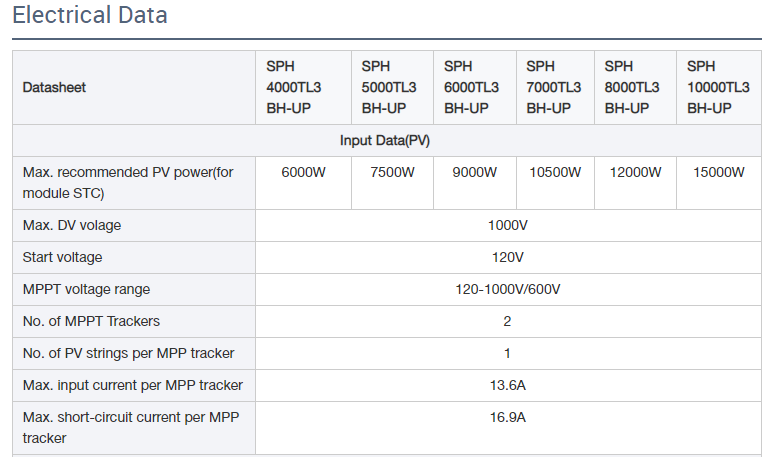
Task: Select the 9000W power value
Action: tap(475, 172)
